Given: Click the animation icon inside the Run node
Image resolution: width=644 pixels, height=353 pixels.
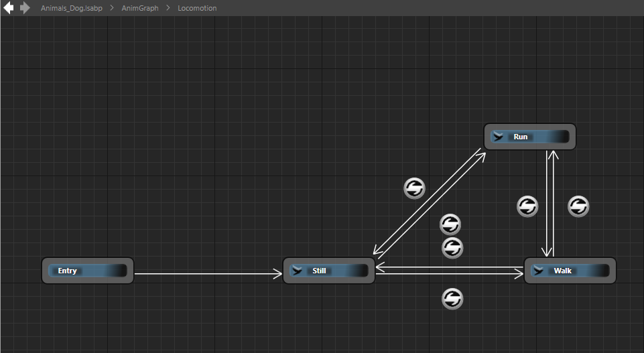Looking at the screenshot, I should [x=498, y=137].
